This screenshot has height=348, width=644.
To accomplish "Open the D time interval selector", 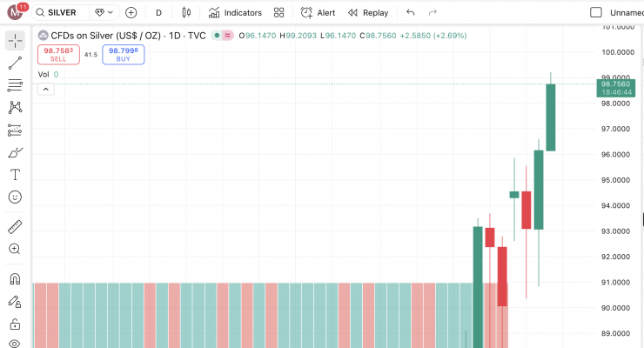I will 158,13.
